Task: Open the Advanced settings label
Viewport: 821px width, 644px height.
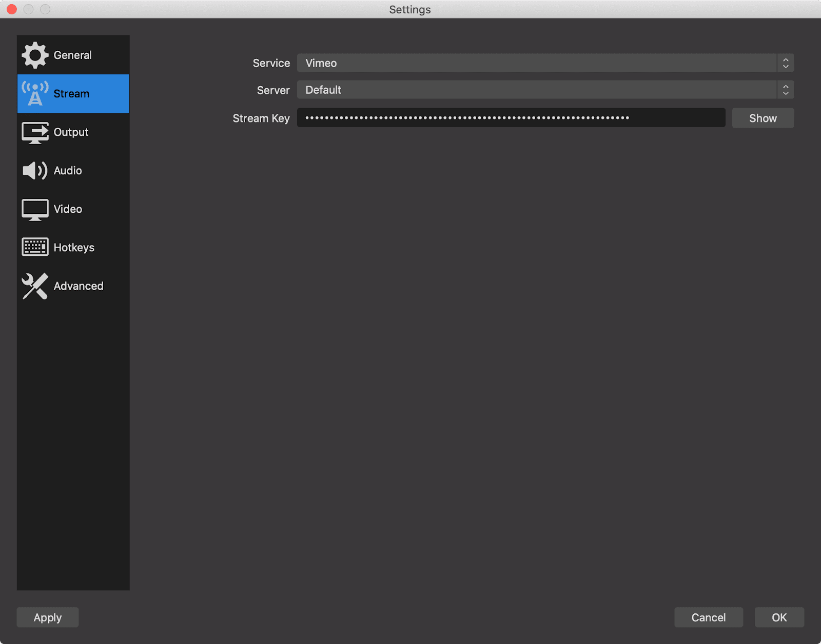Action: (x=79, y=286)
